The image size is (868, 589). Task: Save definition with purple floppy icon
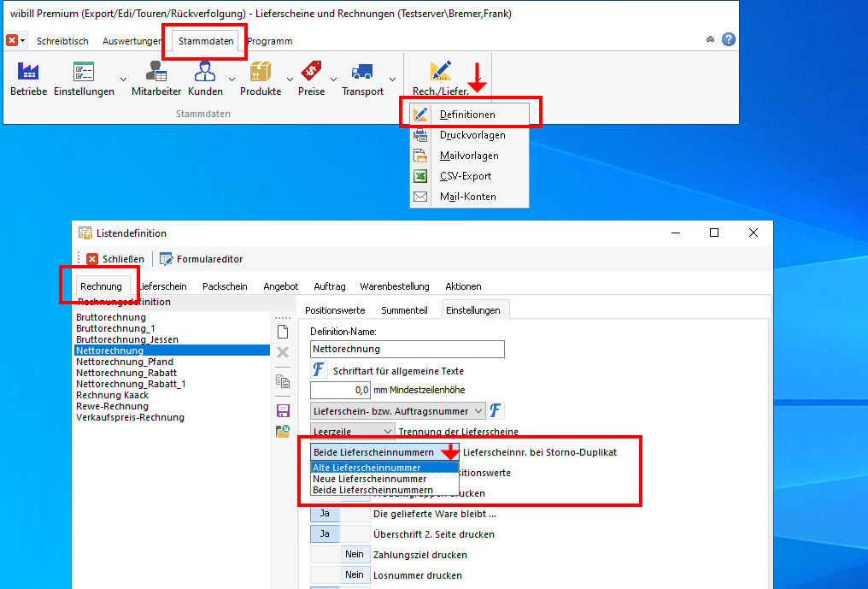[283, 410]
